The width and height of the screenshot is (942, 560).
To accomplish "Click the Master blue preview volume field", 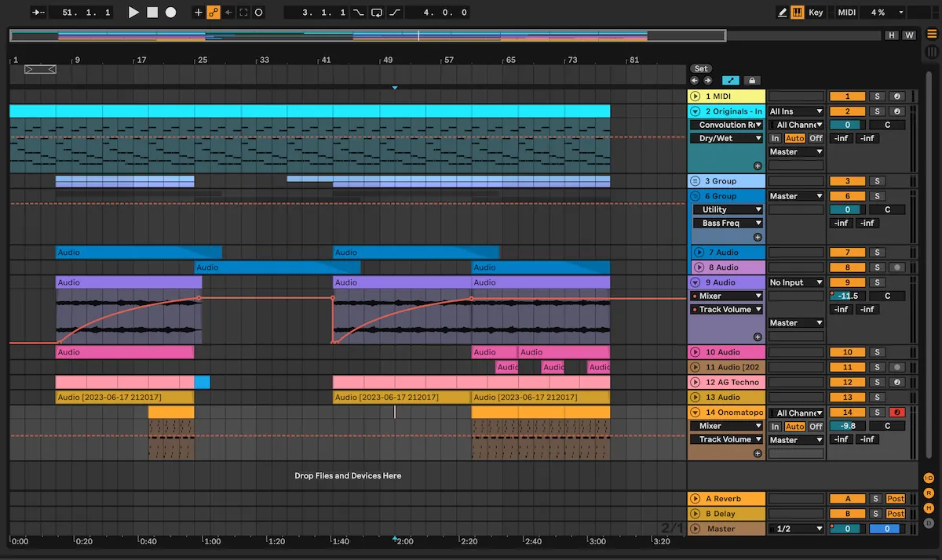I will pos(885,529).
